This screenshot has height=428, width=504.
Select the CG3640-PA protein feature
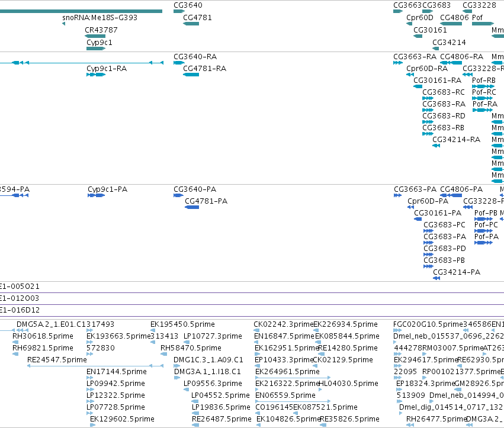pos(178,195)
